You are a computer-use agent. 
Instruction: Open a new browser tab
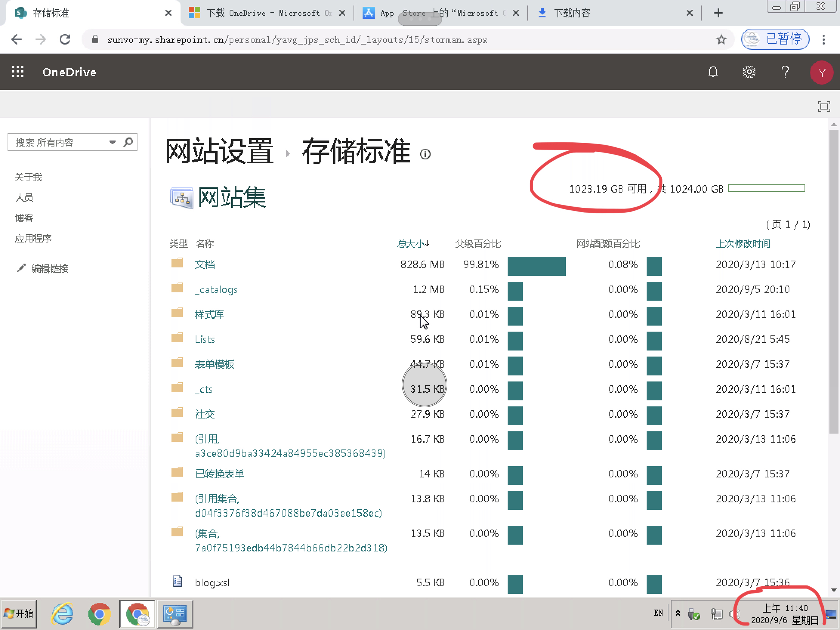(x=718, y=13)
